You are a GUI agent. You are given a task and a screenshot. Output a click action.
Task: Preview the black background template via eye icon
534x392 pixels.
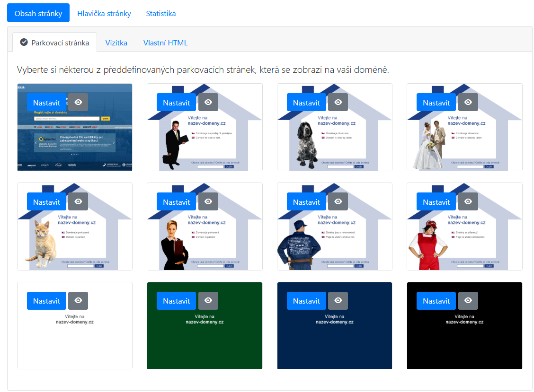468,301
